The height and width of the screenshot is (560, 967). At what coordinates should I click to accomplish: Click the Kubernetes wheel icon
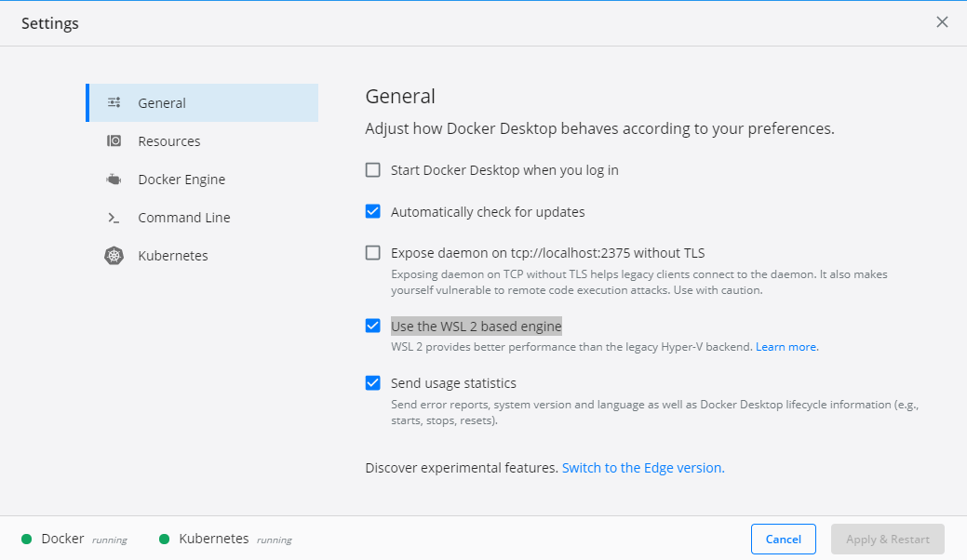coord(114,256)
